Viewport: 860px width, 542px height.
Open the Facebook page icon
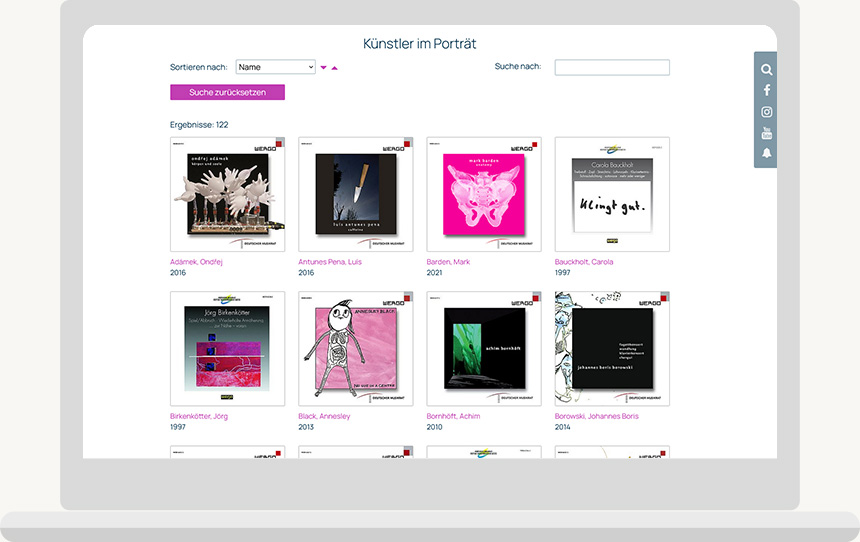tap(767, 91)
